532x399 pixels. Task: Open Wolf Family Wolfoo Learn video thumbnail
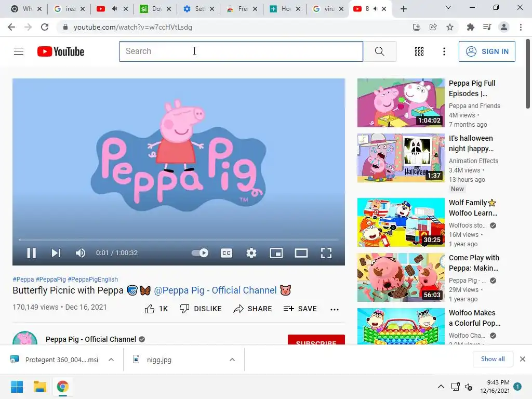[401, 222]
